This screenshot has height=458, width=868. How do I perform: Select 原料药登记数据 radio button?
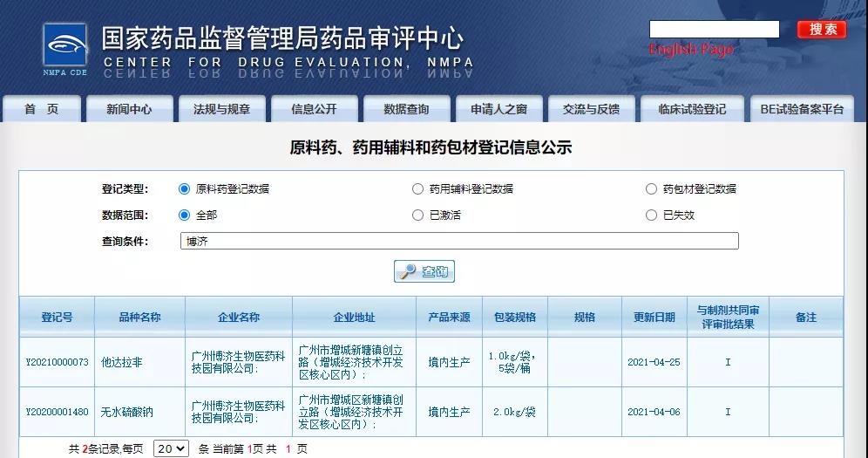[184, 188]
